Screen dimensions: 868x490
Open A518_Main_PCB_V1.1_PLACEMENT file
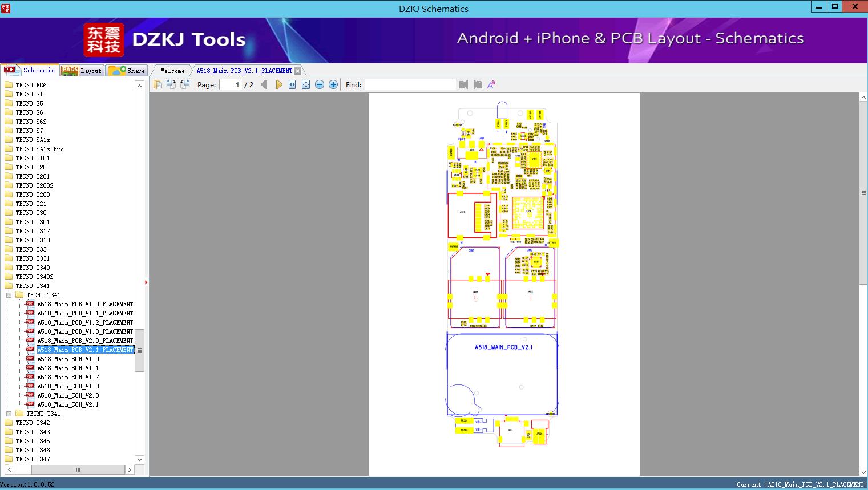tap(85, 313)
